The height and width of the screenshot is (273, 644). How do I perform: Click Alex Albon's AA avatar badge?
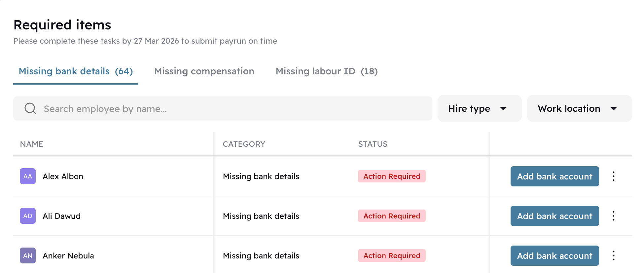click(x=28, y=176)
